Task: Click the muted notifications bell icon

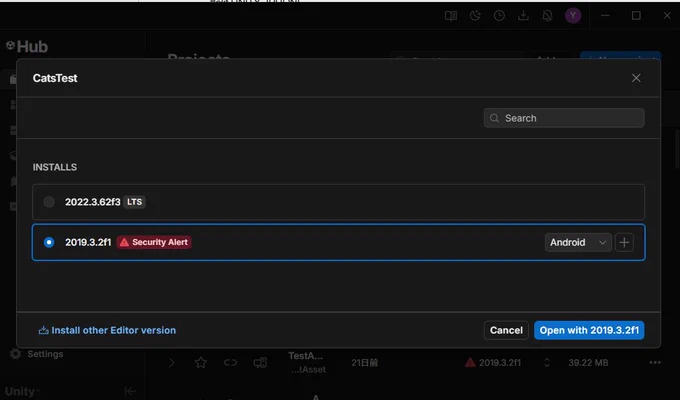Action: click(548, 16)
